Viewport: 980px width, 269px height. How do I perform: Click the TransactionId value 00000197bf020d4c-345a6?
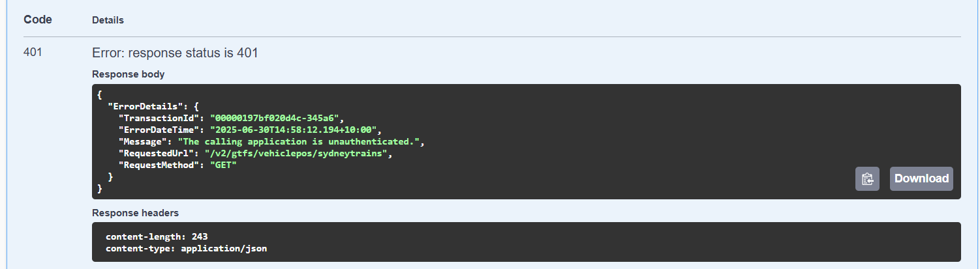point(275,118)
